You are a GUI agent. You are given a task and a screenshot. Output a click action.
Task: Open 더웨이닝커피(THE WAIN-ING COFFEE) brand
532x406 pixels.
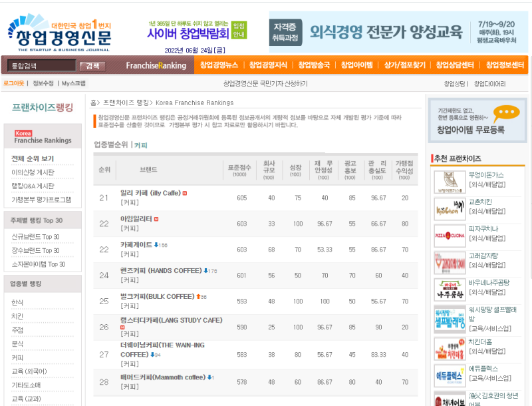click(162, 349)
